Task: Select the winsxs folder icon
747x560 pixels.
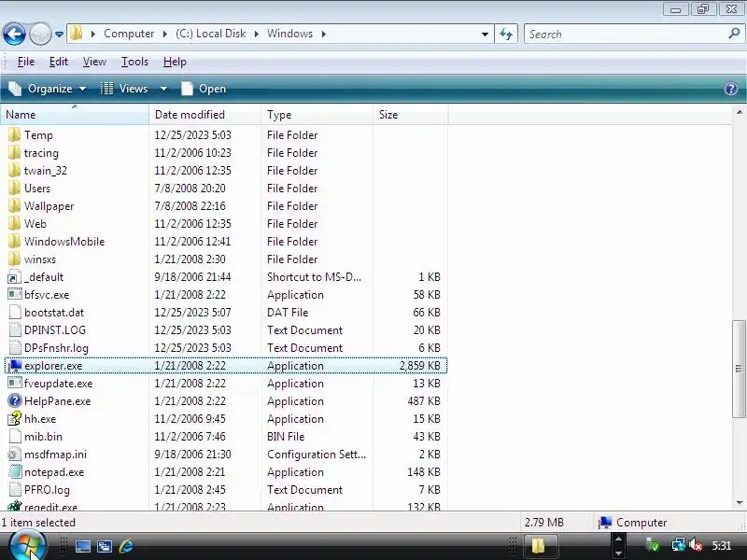Action: (15, 259)
